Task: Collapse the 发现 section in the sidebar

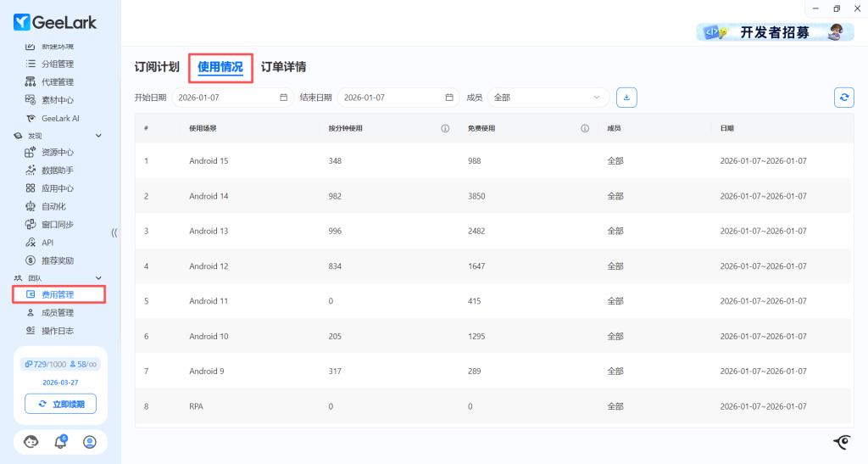Action: click(98, 136)
